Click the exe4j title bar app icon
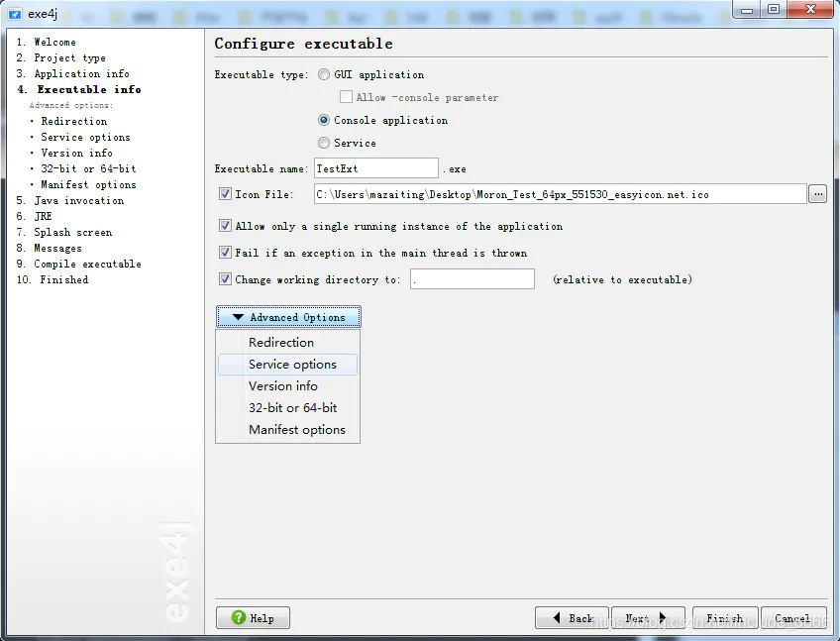Screen dimensions: 840x641 (15, 14)
